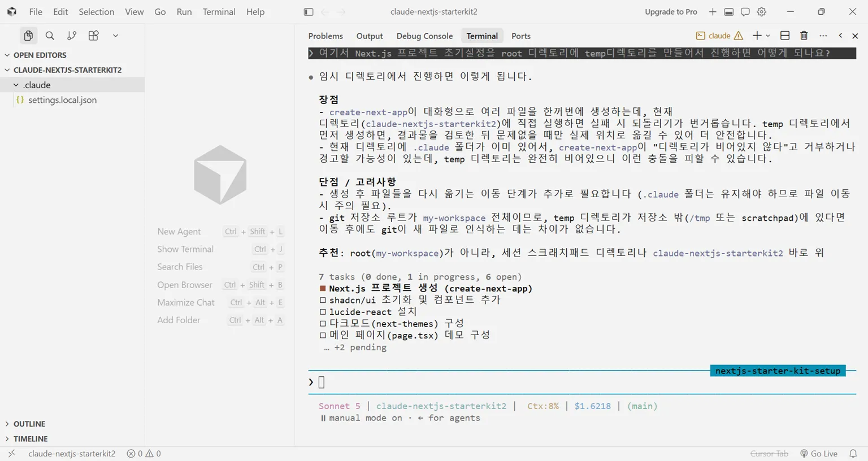Toggle the AI chat pane icon
The height and width of the screenshot is (461, 868).
pyautogui.click(x=745, y=12)
